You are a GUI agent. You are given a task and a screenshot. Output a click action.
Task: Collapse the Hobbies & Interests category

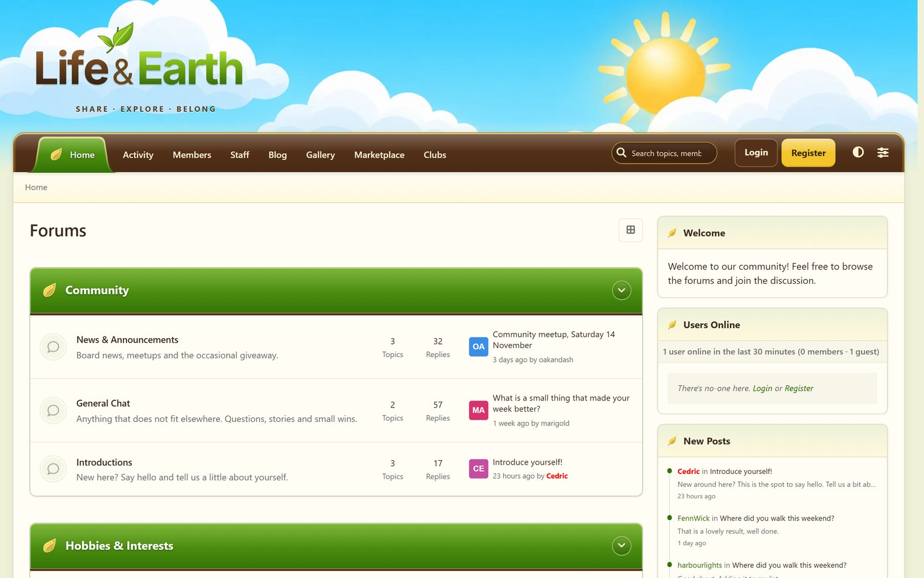pos(621,546)
